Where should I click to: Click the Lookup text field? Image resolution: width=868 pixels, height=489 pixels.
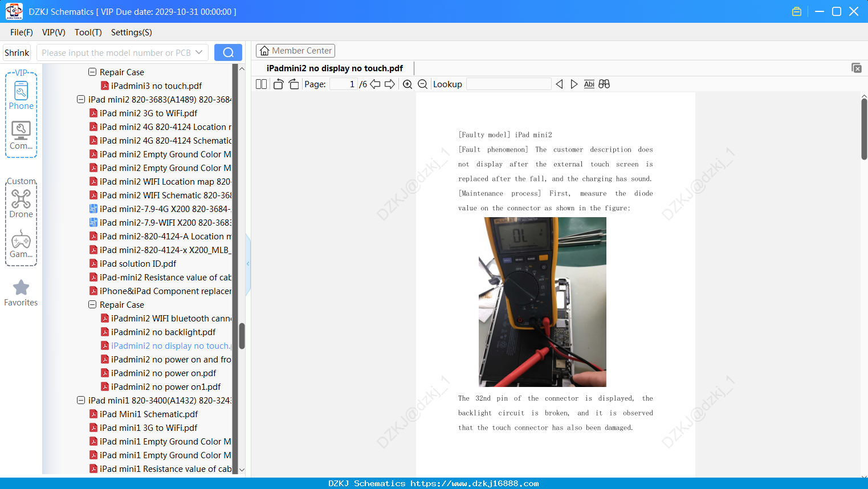coord(509,84)
